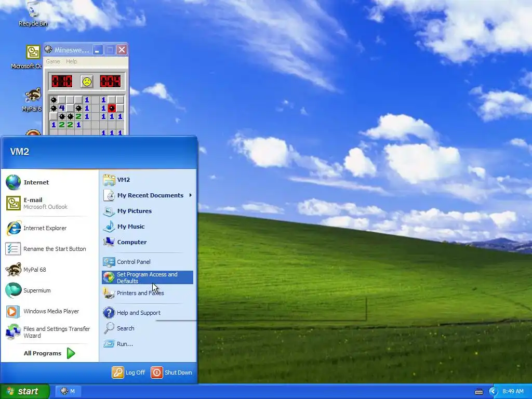Click the taskbar clock 8:49 AM

click(513, 392)
